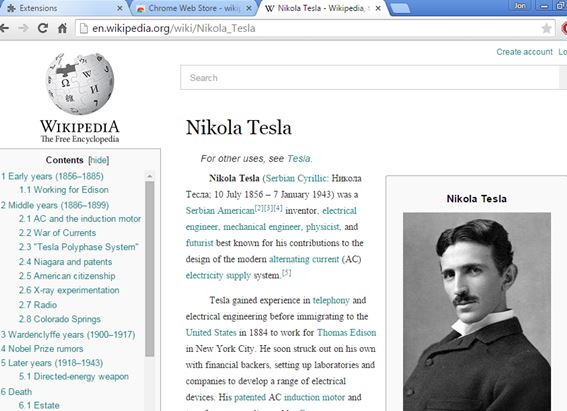
Task: Close the Chrome Web Store tab
Action: (x=249, y=8)
